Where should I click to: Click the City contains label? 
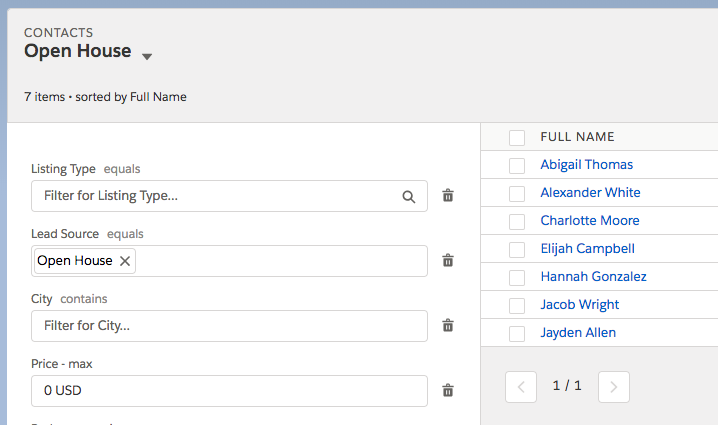[69, 299]
